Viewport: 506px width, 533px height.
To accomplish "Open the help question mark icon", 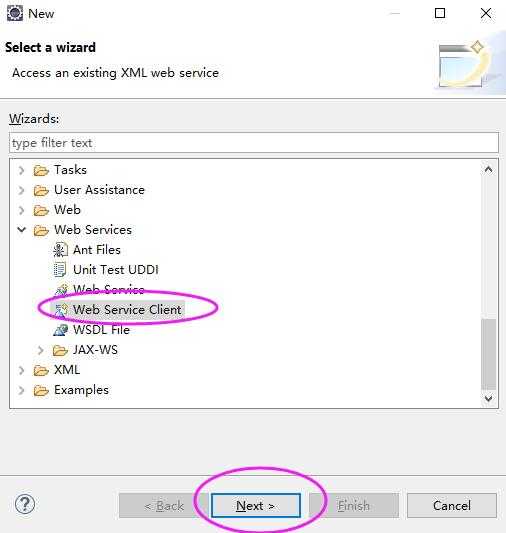I will click(25, 504).
